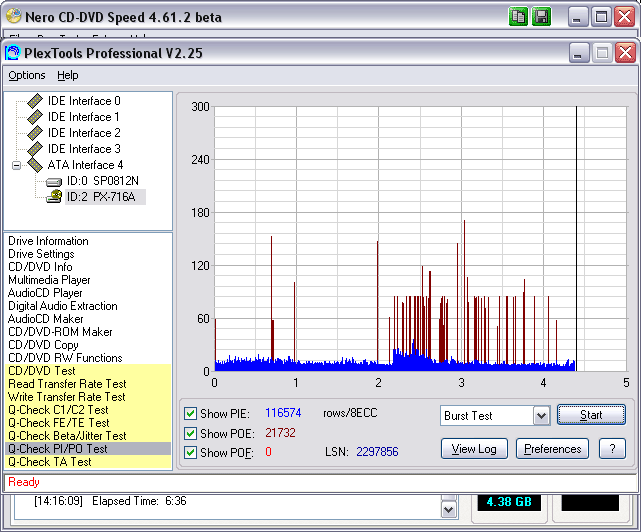
Task: Close the PlexTools Professional window
Action: (x=625, y=53)
